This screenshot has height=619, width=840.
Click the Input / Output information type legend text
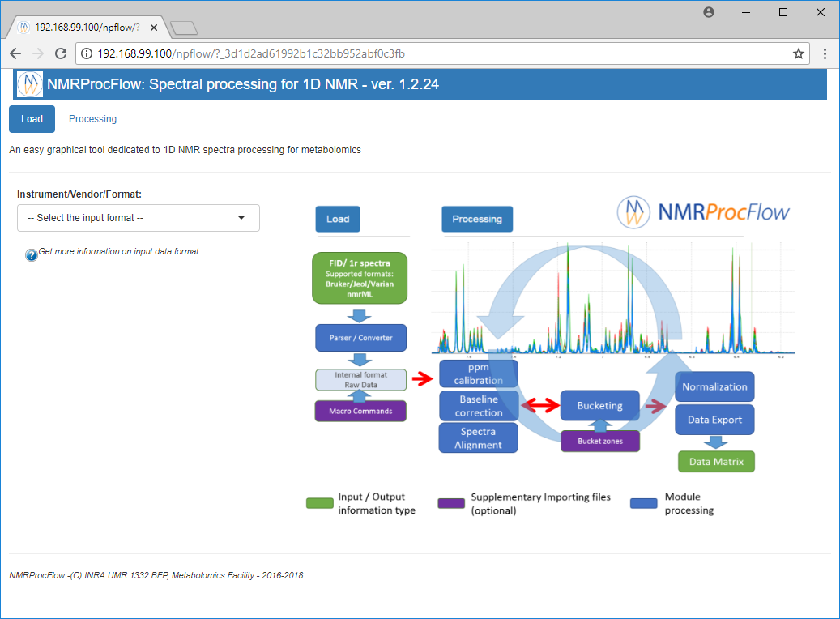pos(377,504)
